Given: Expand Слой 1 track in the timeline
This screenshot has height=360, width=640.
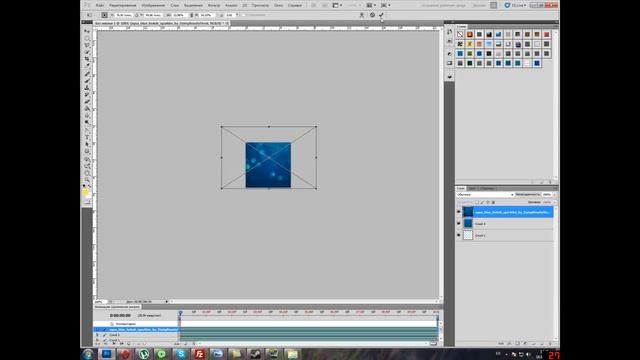Looking at the screenshot, I should [x=97, y=340].
